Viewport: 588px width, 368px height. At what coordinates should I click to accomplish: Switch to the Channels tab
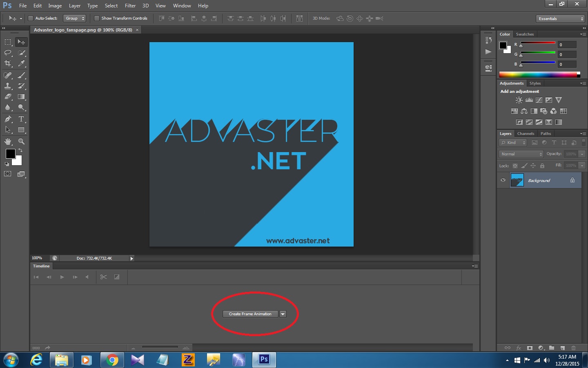[526, 133]
